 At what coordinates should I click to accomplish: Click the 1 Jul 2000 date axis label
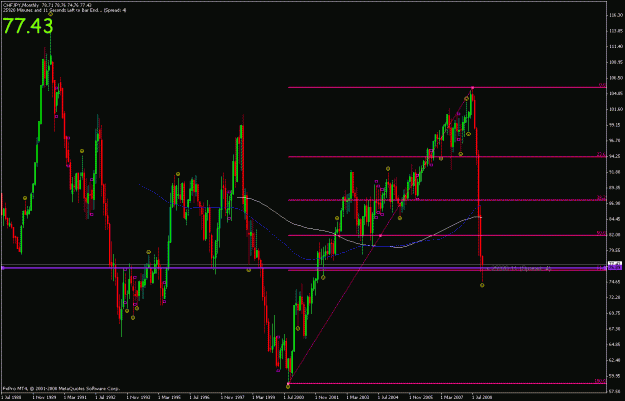pos(293,397)
